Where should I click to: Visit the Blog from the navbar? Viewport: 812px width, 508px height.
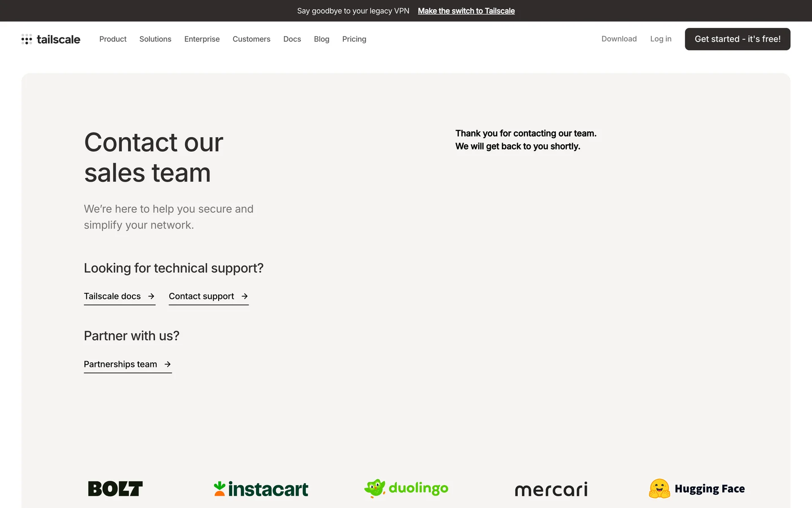click(x=321, y=39)
